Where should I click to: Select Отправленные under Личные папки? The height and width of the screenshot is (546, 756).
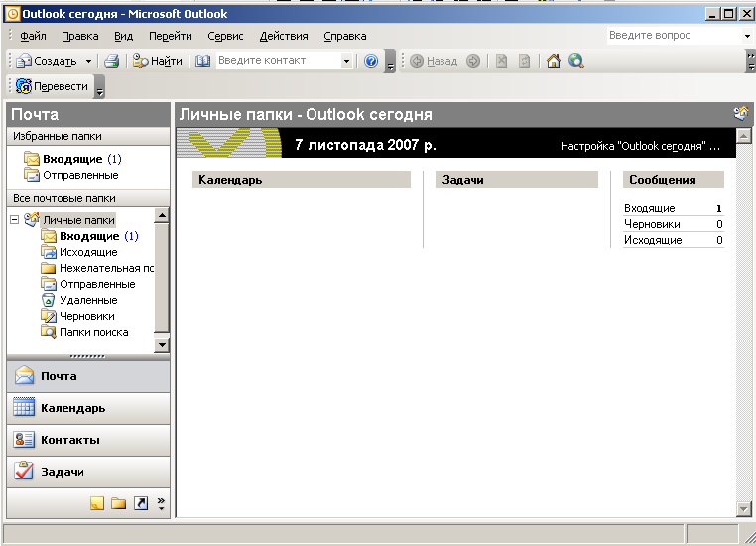point(87,284)
